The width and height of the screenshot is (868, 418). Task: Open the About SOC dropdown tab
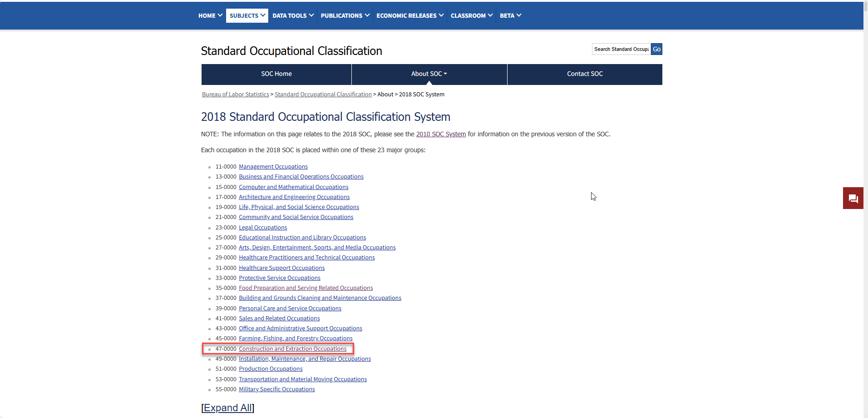click(429, 74)
